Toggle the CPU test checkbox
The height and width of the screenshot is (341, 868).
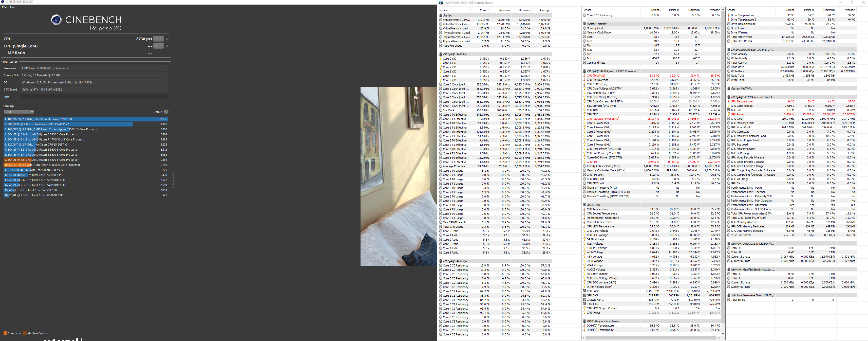tap(167, 39)
